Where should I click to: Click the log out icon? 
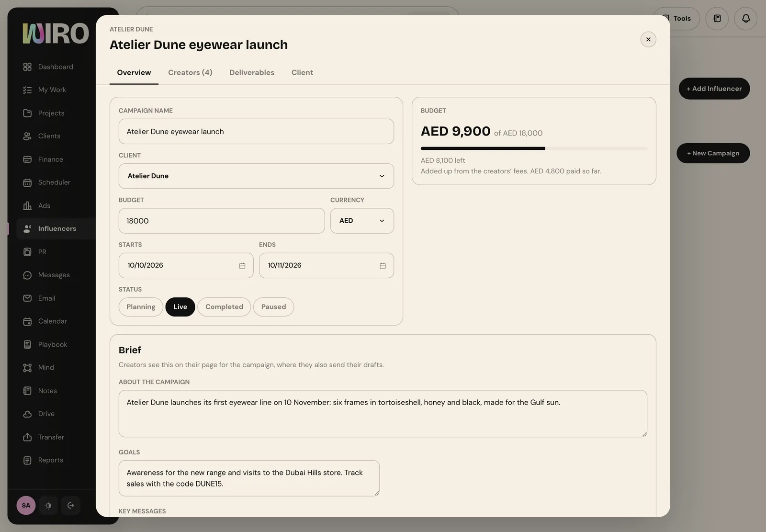click(x=71, y=506)
